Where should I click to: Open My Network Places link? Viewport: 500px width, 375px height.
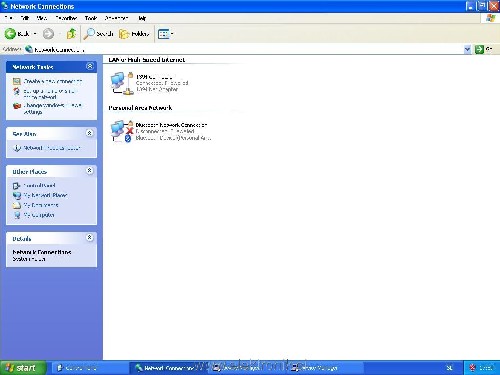(45, 195)
